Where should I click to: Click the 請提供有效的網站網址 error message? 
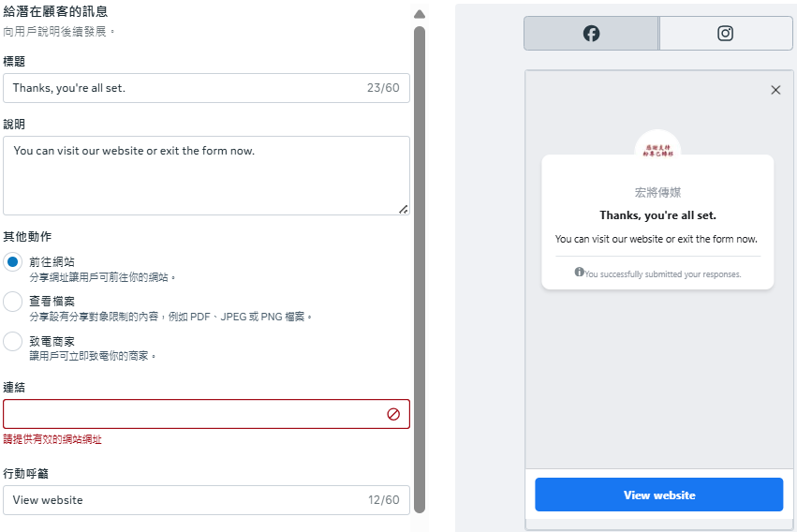point(52,439)
